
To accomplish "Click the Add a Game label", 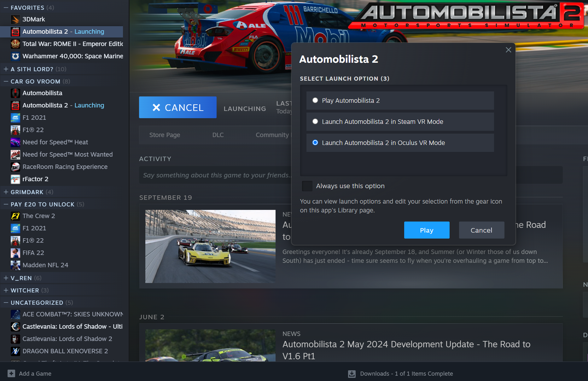I will (x=35, y=374).
